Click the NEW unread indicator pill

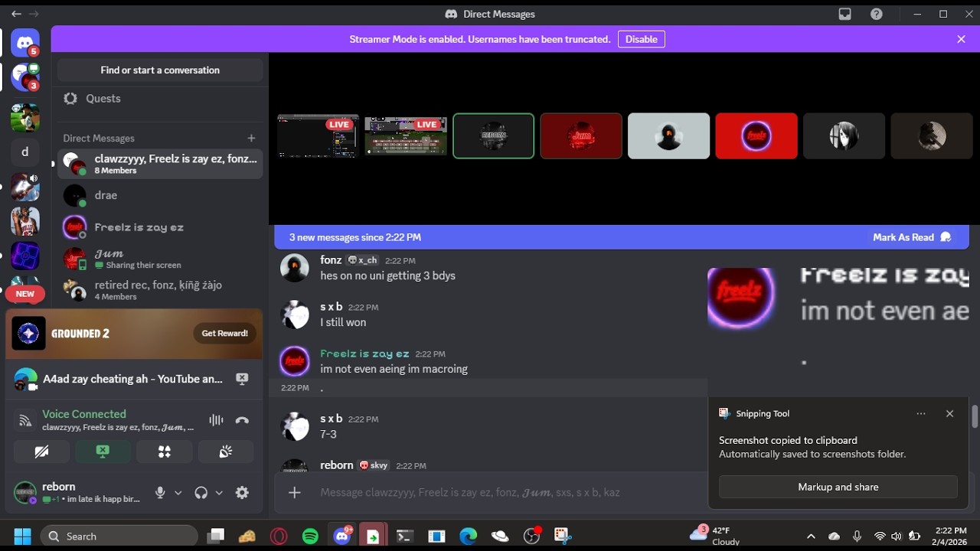(25, 294)
